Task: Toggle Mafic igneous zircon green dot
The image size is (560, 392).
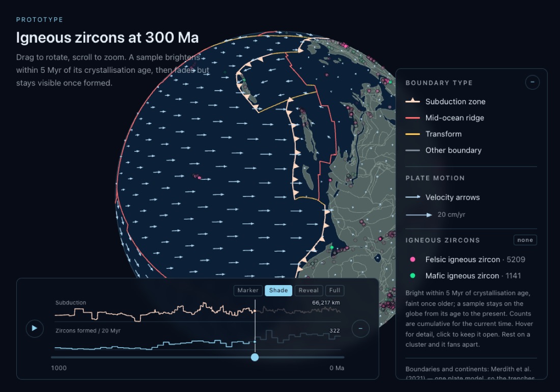Action: pyautogui.click(x=412, y=275)
